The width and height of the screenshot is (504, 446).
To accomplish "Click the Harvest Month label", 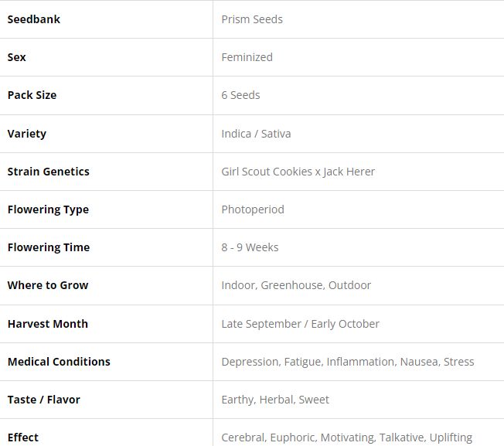I will pyautogui.click(x=48, y=324).
